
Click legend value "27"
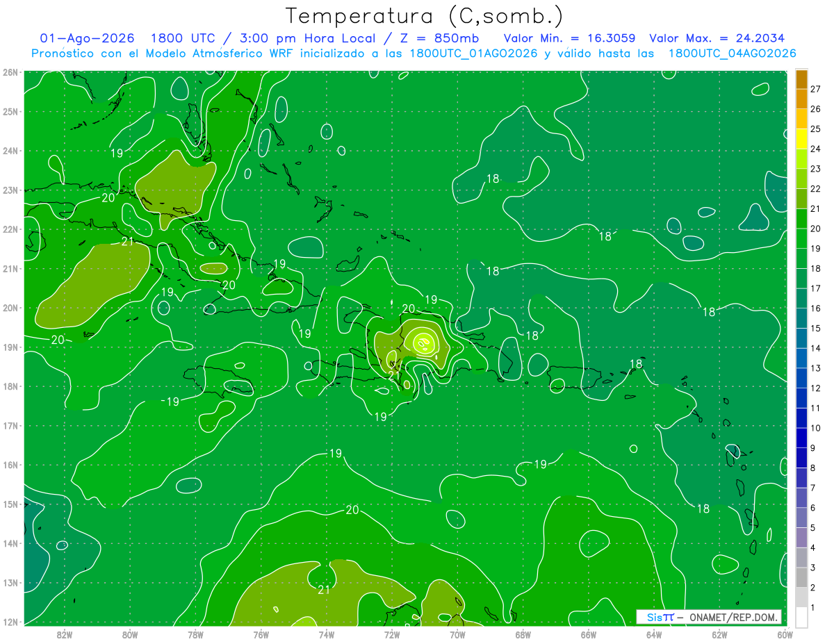pyautogui.click(x=815, y=88)
